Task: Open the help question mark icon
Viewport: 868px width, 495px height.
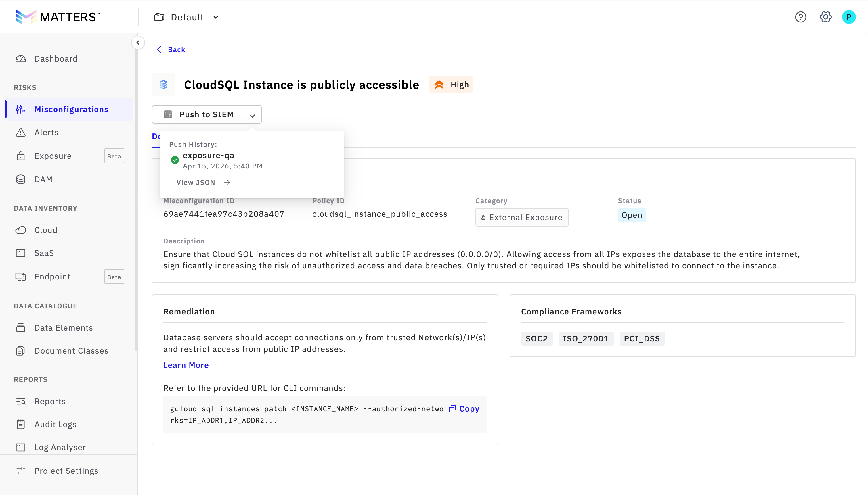Action: (800, 17)
